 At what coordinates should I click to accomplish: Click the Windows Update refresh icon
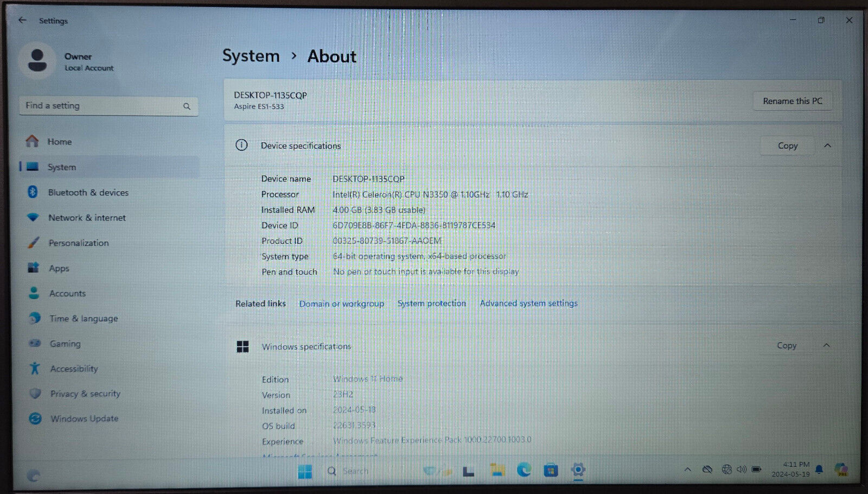click(35, 419)
